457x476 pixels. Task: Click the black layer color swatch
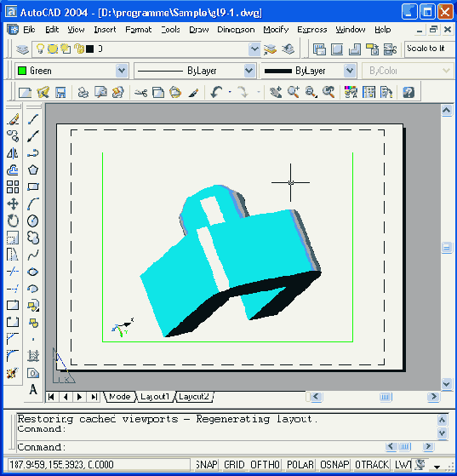point(90,49)
